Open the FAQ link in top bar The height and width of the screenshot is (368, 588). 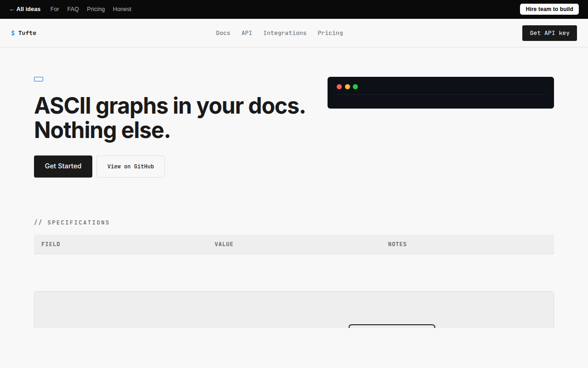click(x=73, y=9)
